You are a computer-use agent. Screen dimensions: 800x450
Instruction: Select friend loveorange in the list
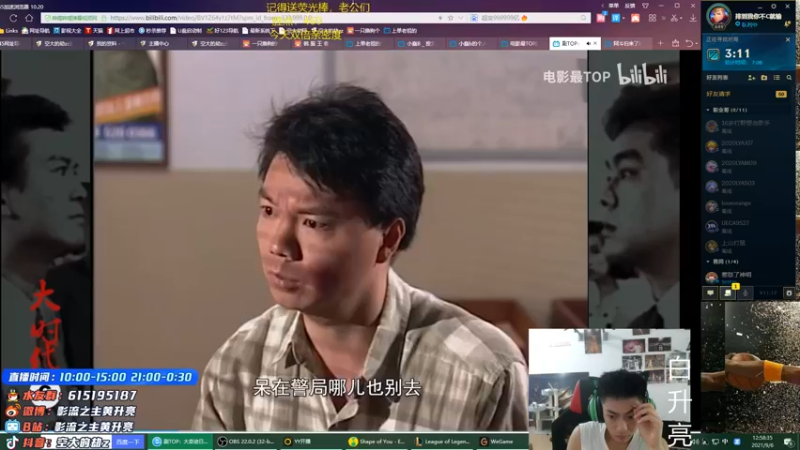pyautogui.click(x=748, y=206)
